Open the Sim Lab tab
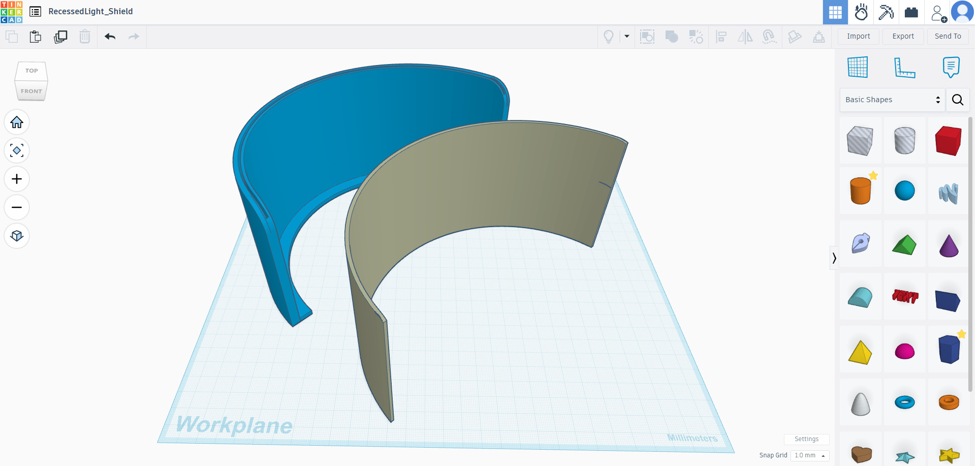 (x=861, y=12)
